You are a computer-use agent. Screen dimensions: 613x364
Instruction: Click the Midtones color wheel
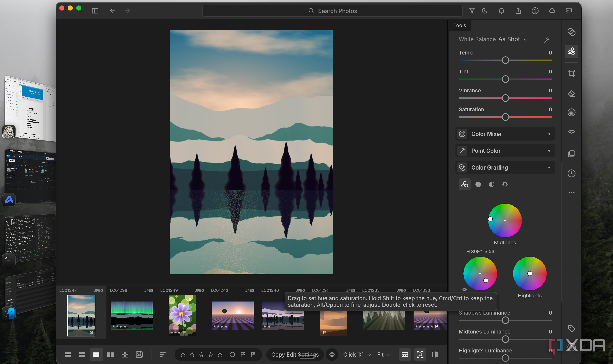[505, 220]
